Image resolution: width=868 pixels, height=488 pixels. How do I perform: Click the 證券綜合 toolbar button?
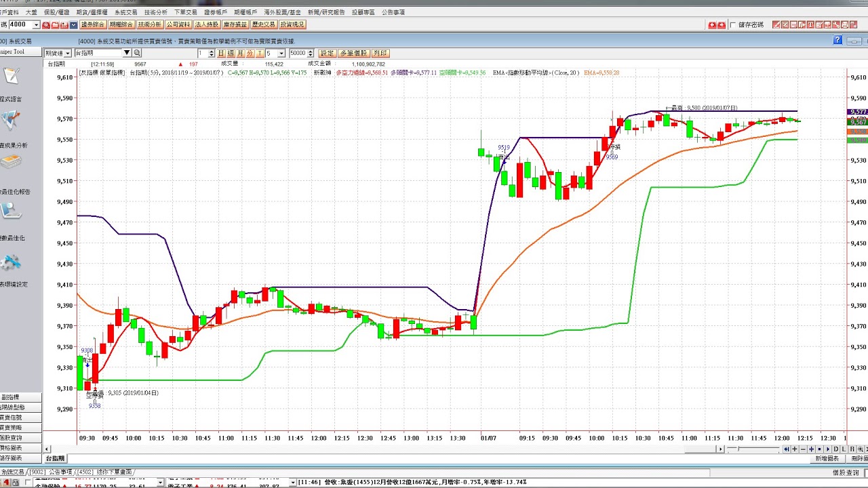[93, 24]
